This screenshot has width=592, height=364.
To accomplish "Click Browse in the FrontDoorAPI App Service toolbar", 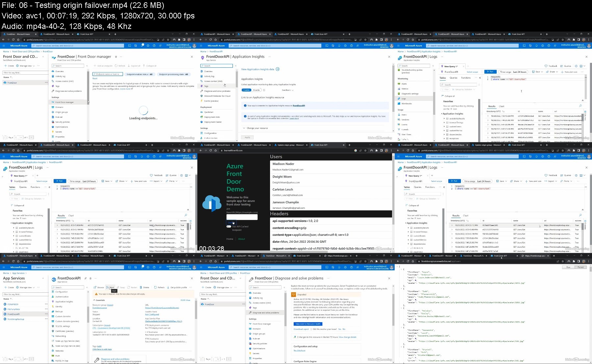I will point(99,287).
